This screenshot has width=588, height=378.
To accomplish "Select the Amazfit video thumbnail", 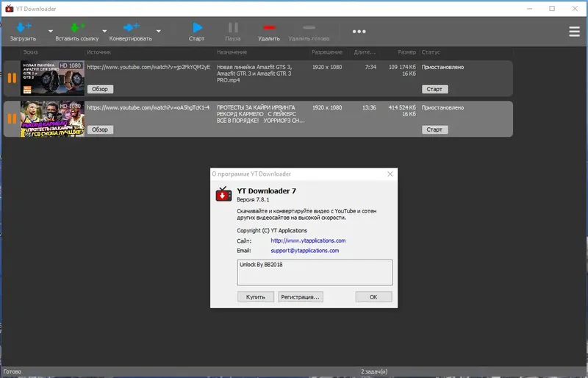I will (52, 78).
